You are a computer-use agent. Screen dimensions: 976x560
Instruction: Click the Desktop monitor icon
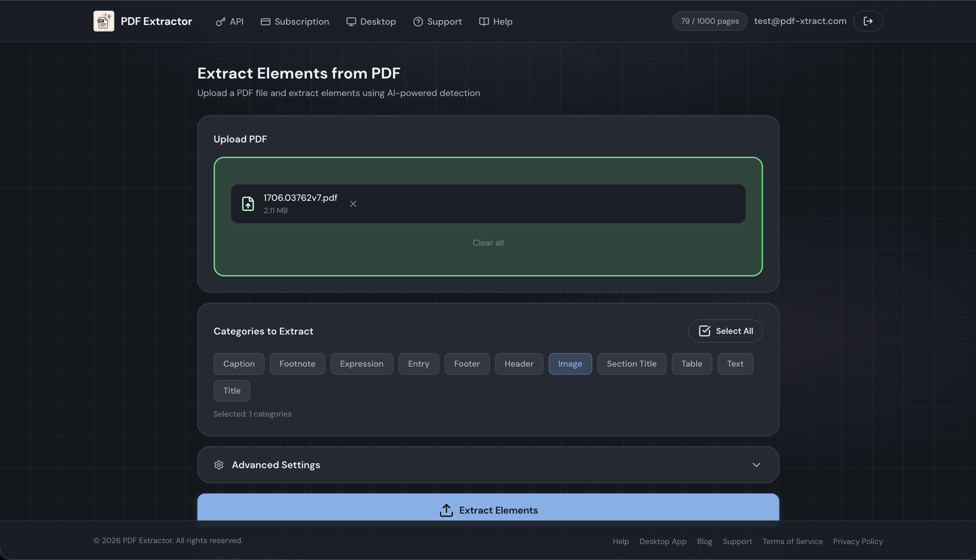tap(351, 21)
